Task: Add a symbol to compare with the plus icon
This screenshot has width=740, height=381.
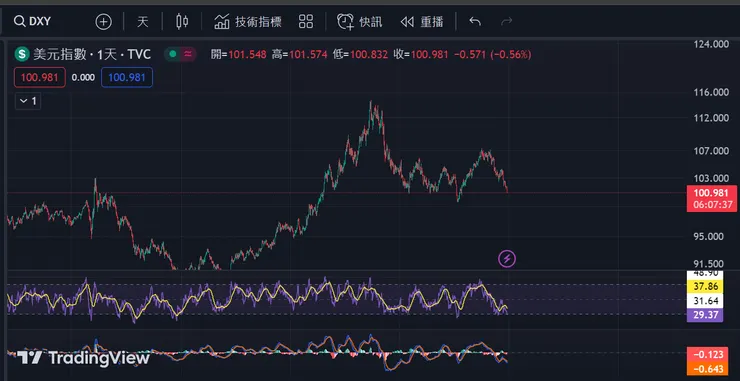Action: 103,21
